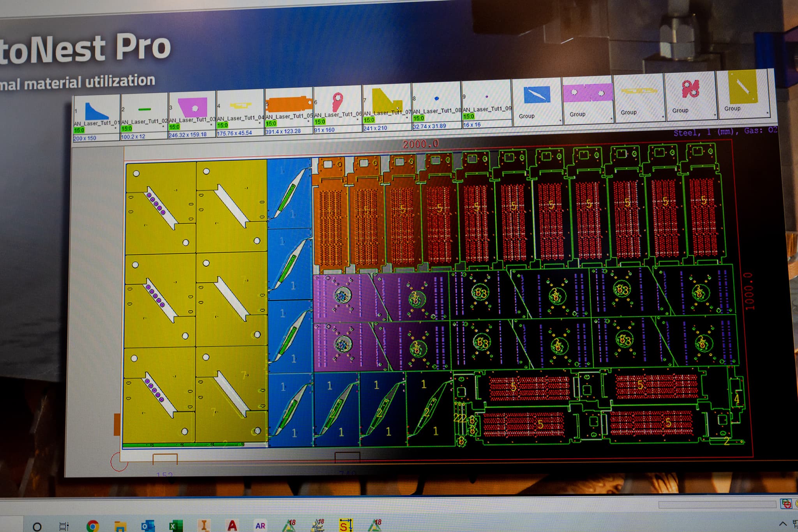Click the 15:0 quantity under AN_Laser_Tut1_09
The image size is (798, 532).
(468, 116)
